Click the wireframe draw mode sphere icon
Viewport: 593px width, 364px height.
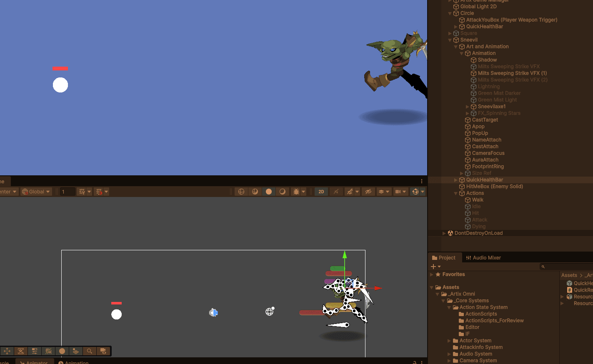(241, 192)
